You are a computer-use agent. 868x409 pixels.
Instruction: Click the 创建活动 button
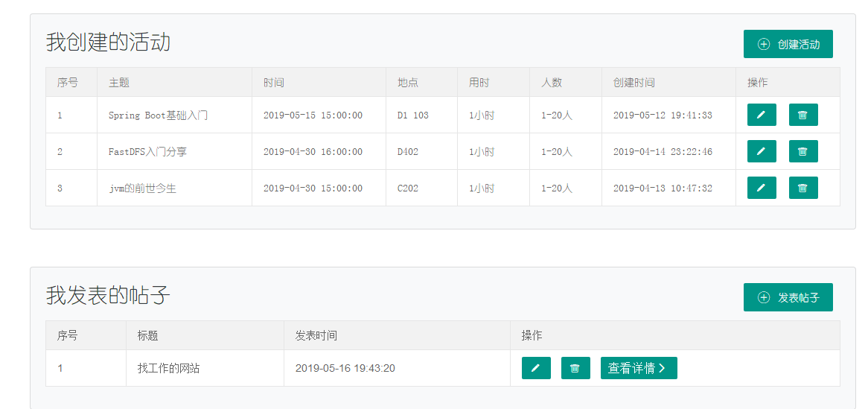pos(788,44)
